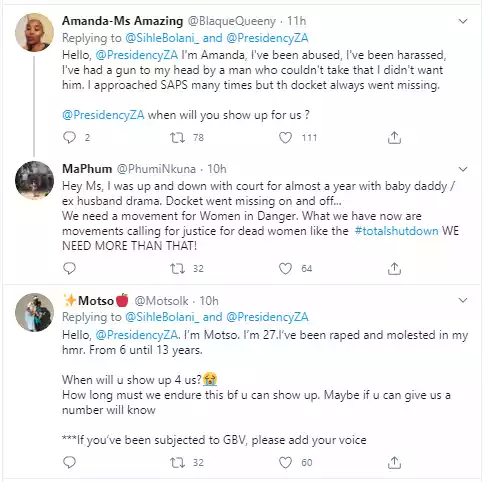Reply to Motso's tweet

(x=69, y=462)
